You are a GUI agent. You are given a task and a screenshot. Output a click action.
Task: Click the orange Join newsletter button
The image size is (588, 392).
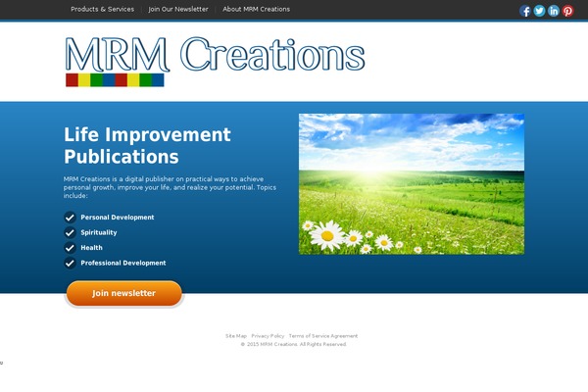tap(124, 293)
